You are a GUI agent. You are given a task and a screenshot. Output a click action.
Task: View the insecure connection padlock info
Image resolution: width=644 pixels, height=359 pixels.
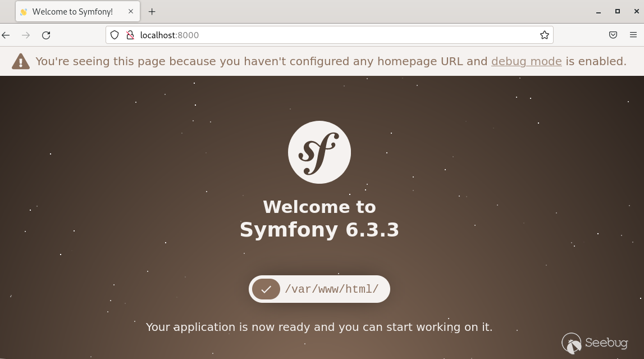pos(130,35)
